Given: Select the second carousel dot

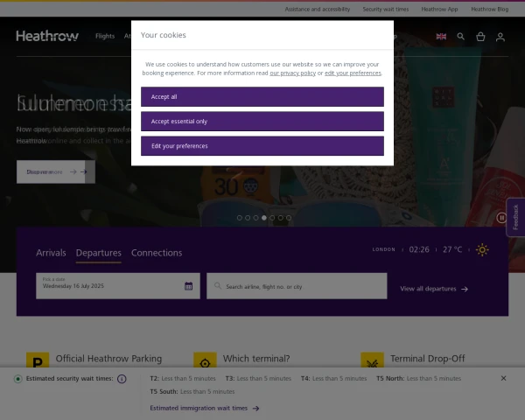Looking at the screenshot, I should [248, 218].
